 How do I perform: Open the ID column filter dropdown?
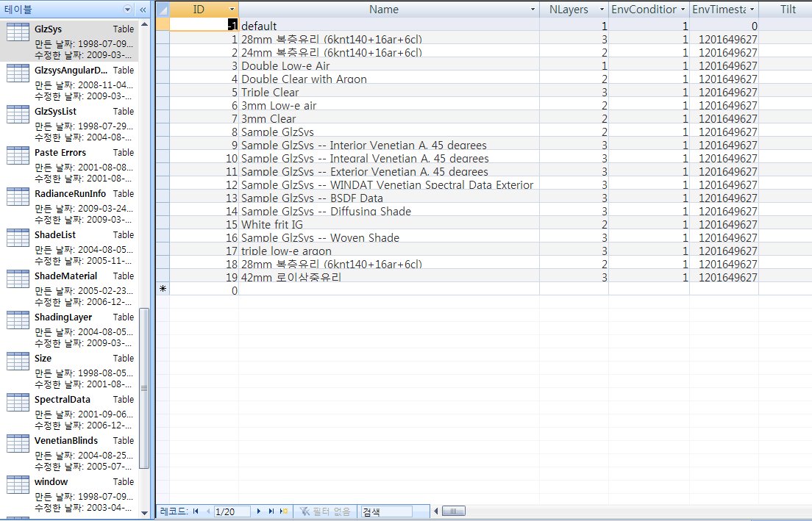(232, 10)
